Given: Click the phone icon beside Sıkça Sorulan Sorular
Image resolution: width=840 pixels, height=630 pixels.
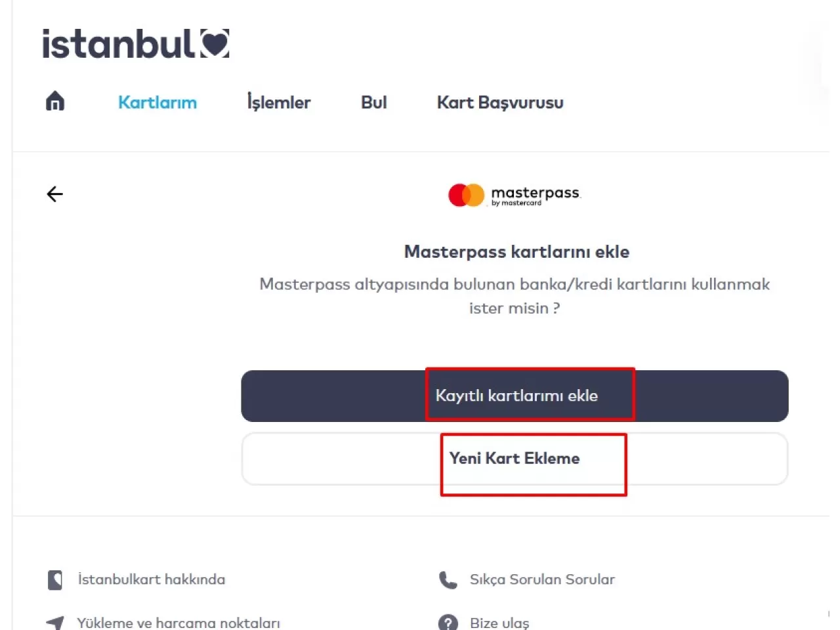Looking at the screenshot, I should pos(448,580).
